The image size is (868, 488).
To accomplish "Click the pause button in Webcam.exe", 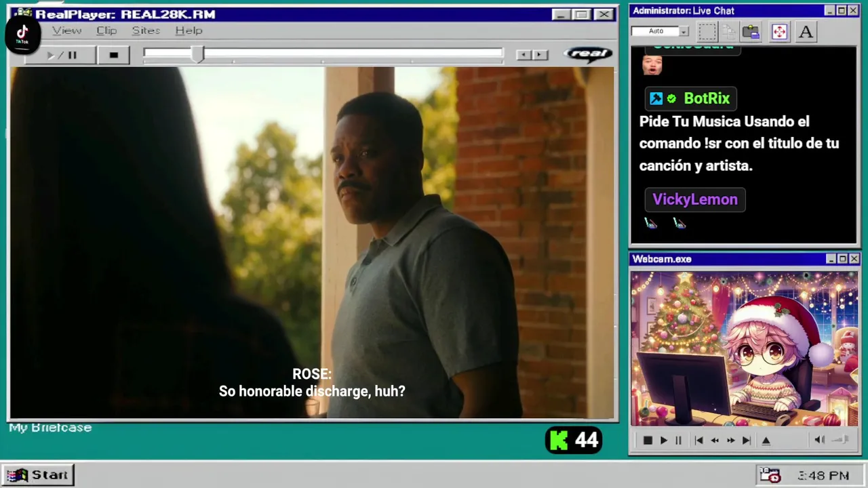I will [678, 441].
